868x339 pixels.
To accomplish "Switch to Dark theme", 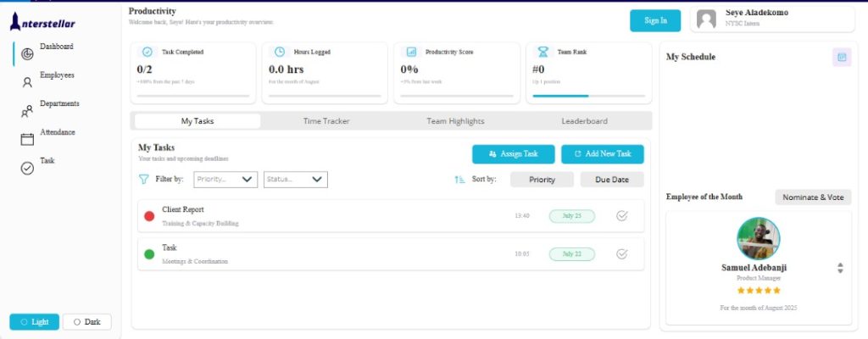I will (x=86, y=322).
